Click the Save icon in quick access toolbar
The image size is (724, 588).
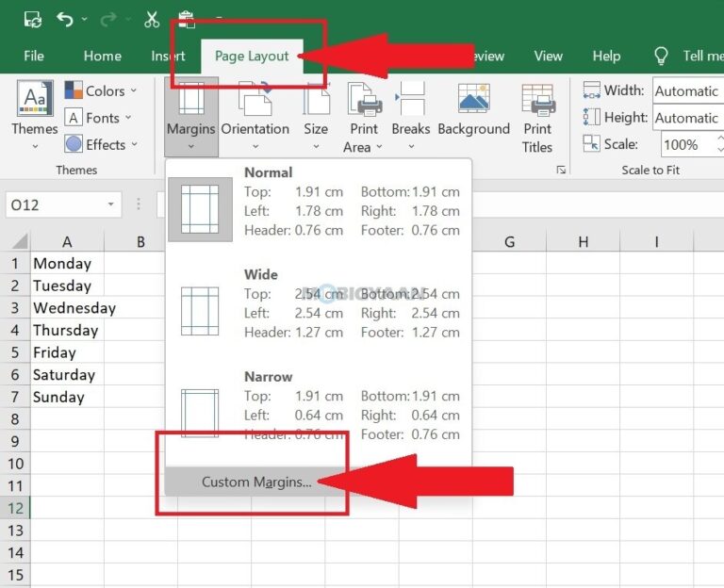(x=33, y=20)
